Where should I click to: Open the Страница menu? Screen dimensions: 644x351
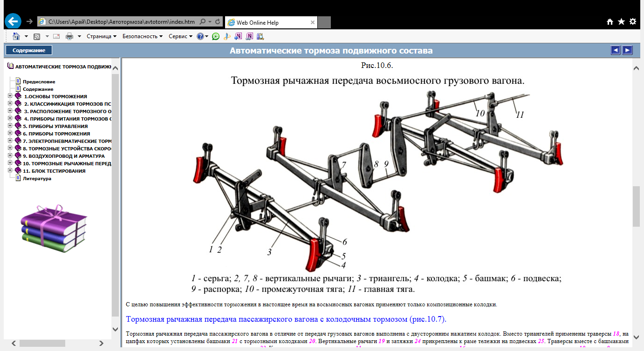[x=102, y=36]
